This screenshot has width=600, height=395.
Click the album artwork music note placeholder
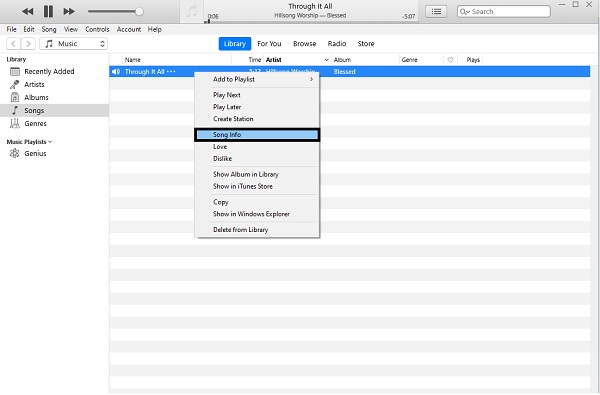191,11
